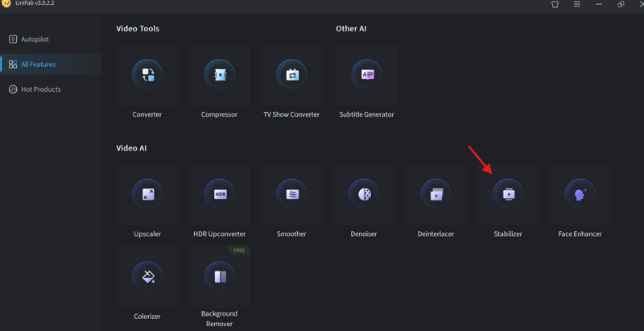The width and height of the screenshot is (644, 331).
Task: Launch the Denoiser tool
Action: [364, 194]
